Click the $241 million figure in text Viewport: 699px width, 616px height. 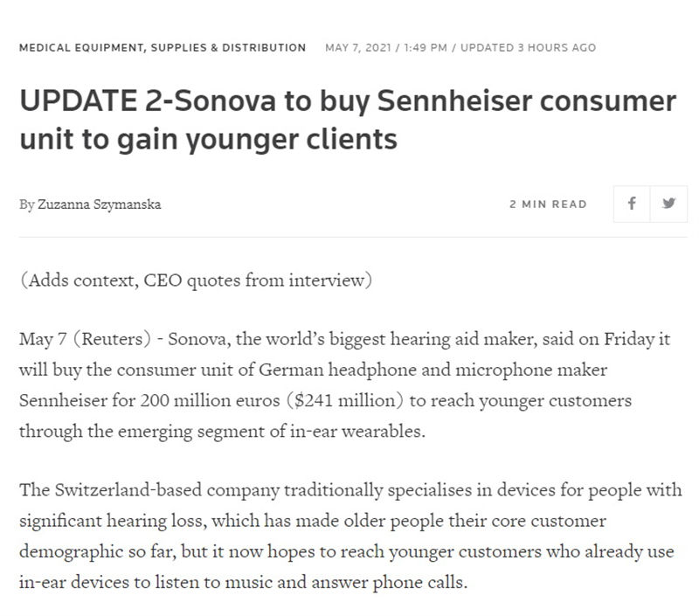pos(345,400)
